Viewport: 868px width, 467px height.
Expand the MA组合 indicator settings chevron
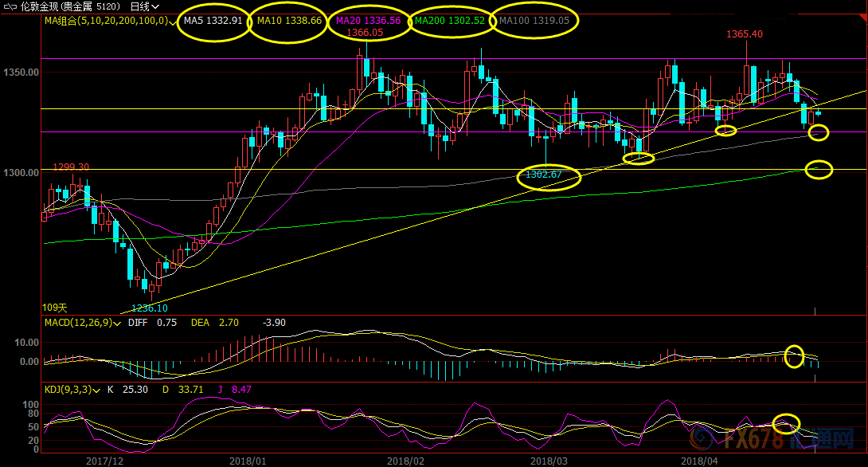(174, 23)
